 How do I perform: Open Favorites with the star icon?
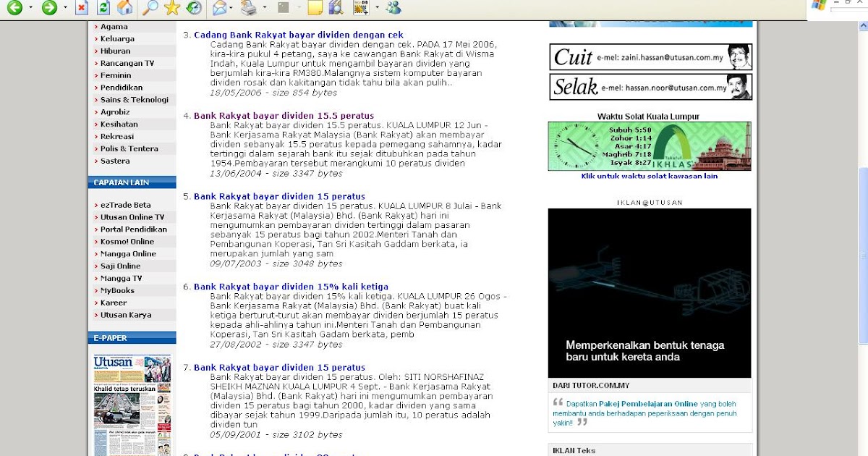pos(172,8)
